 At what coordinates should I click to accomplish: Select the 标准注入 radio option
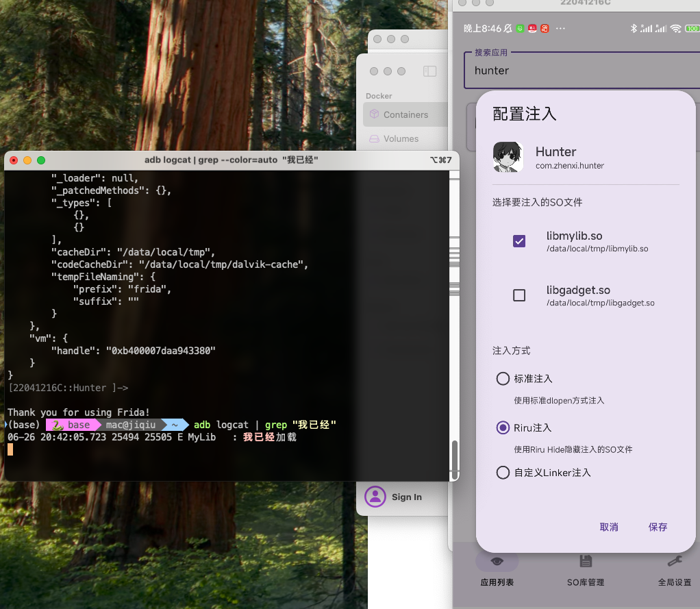tap(503, 379)
